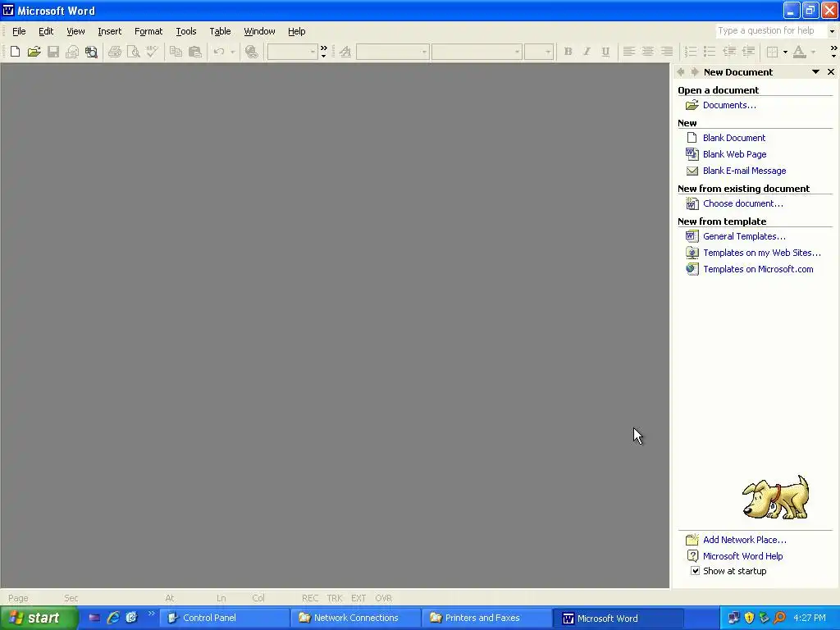The height and width of the screenshot is (630, 840).
Task: Click the Numbering list icon
Action: tap(691, 52)
